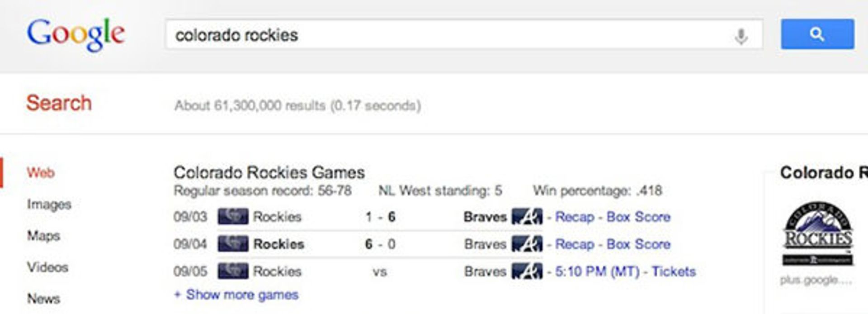The width and height of the screenshot is (868, 314).
Task: Click Braves team logo in 09/03 game row
Action: click(x=527, y=217)
